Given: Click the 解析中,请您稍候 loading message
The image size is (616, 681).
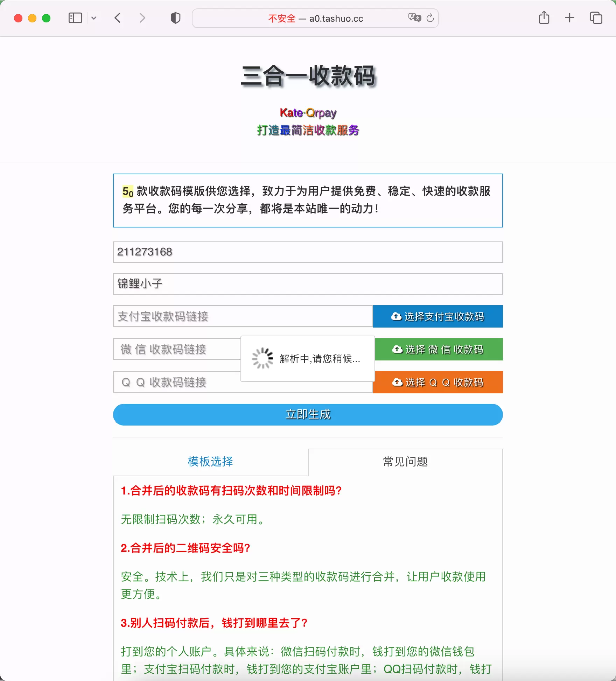Looking at the screenshot, I should click(x=320, y=359).
